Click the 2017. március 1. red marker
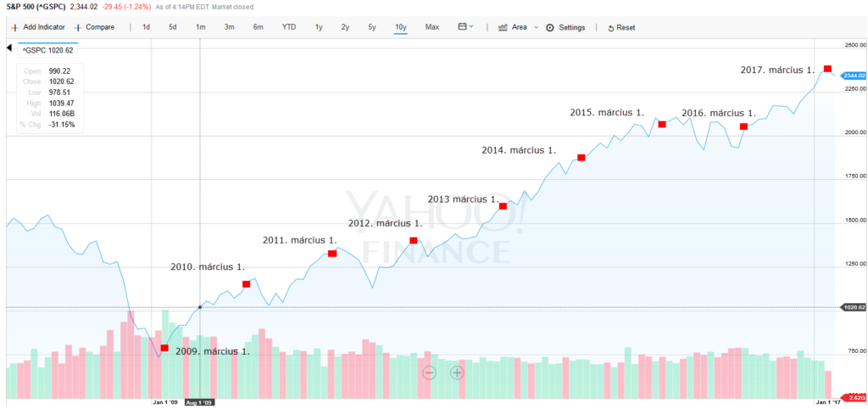The image size is (868, 409). (x=827, y=69)
